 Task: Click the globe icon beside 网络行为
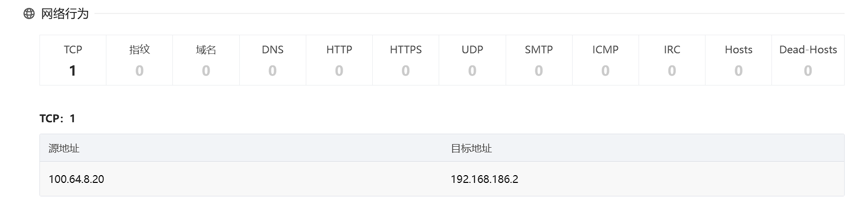coord(29,13)
